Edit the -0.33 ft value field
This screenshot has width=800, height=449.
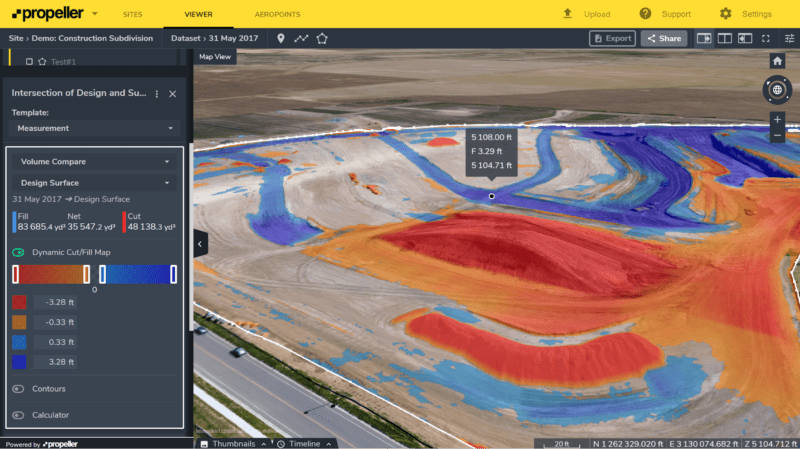pyautogui.click(x=55, y=322)
